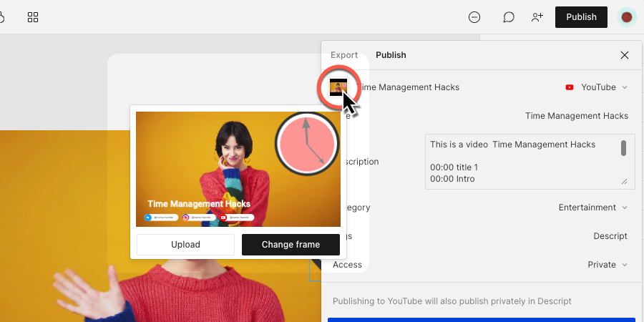Screen dimensions: 644x322
Task: Open the user profile avatar
Action: click(626, 17)
